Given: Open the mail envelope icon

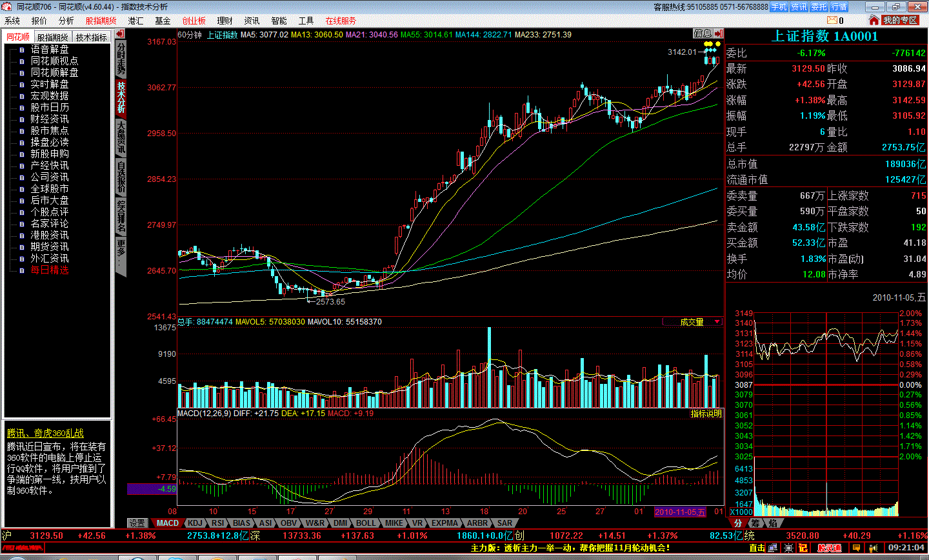Looking at the screenshot, I should [833, 21].
